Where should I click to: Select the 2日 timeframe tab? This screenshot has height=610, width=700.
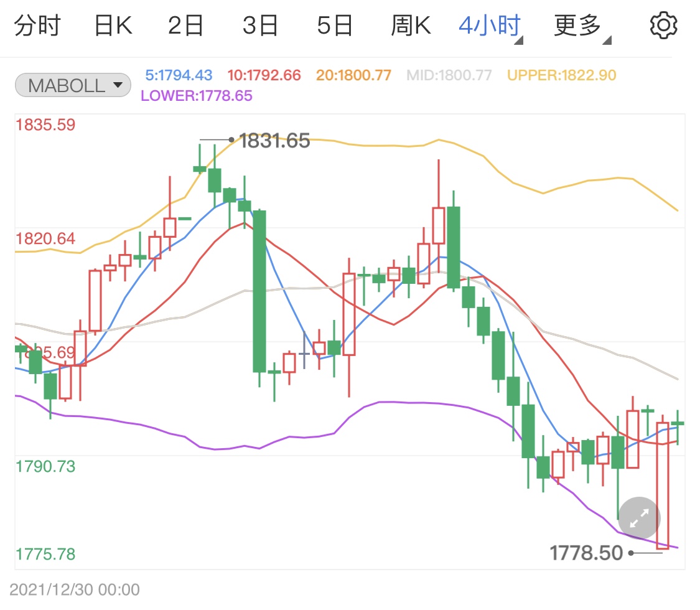[185, 26]
